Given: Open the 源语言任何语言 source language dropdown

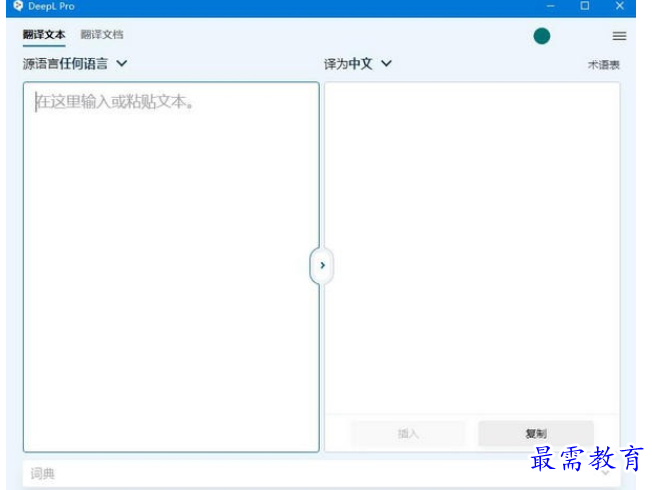Looking at the screenshot, I should (x=75, y=64).
